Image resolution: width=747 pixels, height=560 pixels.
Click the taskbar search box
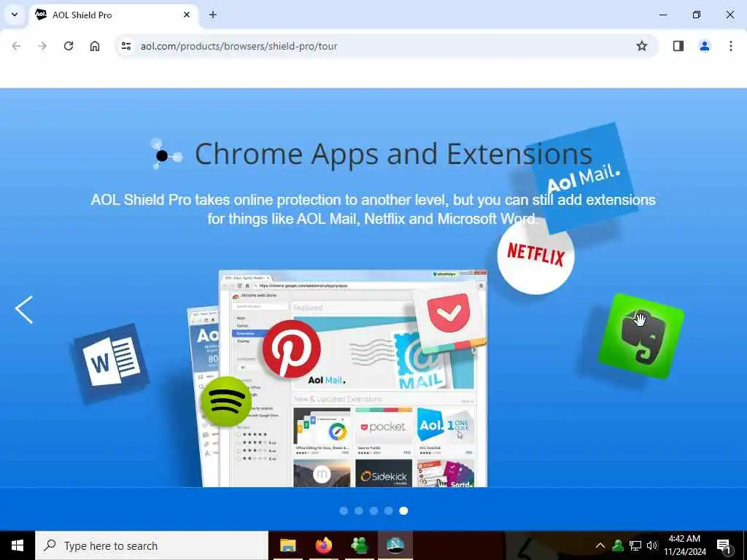pos(152,545)
